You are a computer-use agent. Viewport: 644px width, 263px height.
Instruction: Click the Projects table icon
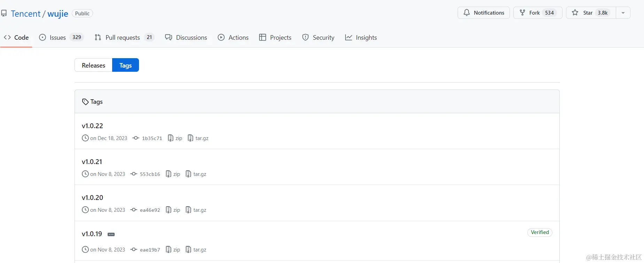(263, 37)
